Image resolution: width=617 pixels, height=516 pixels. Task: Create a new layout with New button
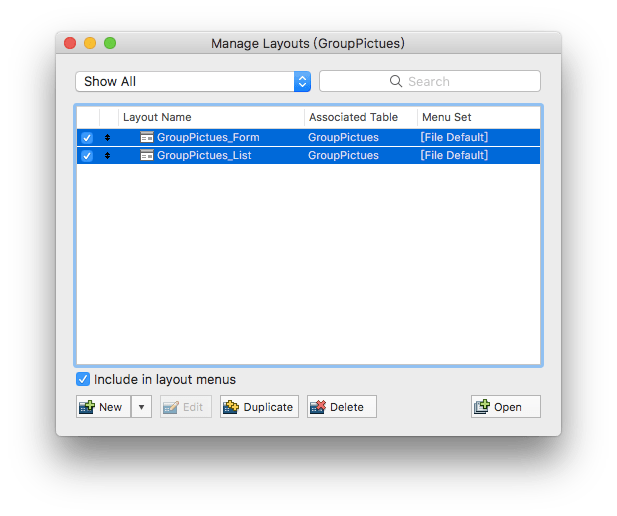(x=103, y=407)
